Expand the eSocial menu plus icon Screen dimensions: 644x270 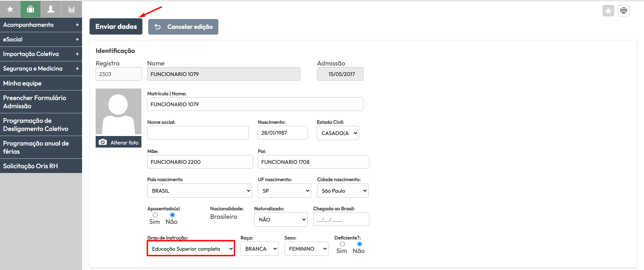[77, 39]
